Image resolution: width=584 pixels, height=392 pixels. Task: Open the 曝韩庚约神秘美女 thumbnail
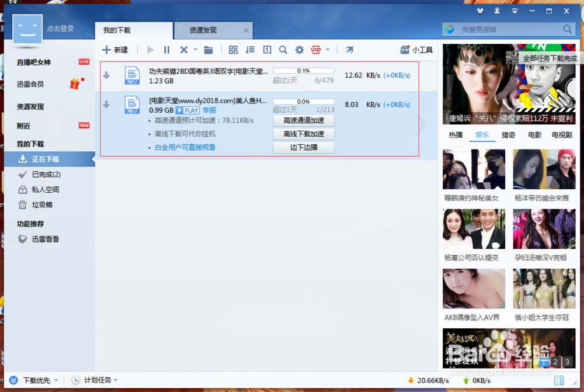pos(474,169)
